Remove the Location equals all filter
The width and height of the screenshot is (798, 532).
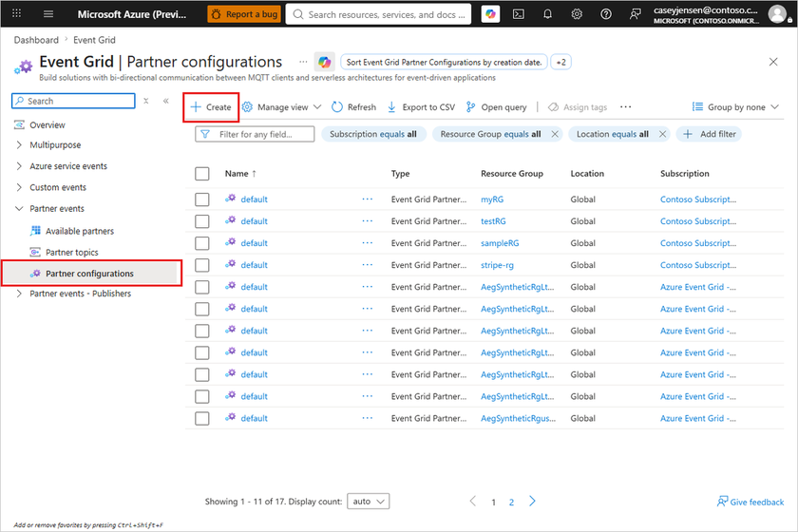(x=663, y=134)
